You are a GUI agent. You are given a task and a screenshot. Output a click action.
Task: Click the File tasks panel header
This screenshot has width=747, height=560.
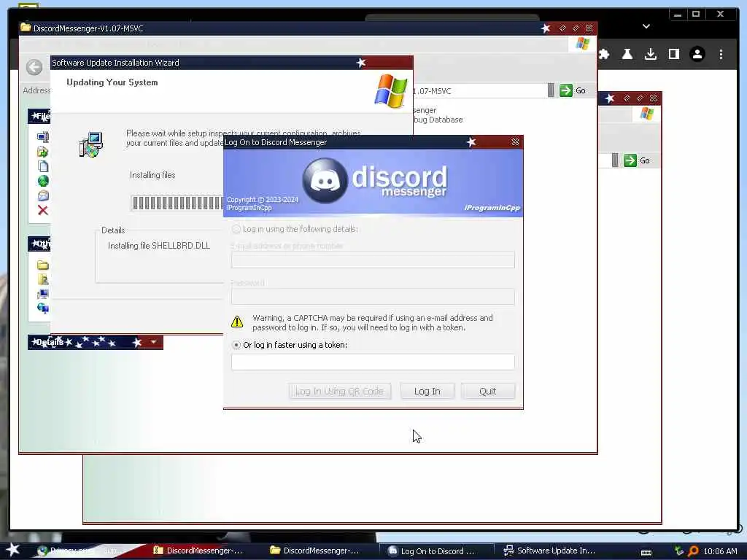point(39,116)
